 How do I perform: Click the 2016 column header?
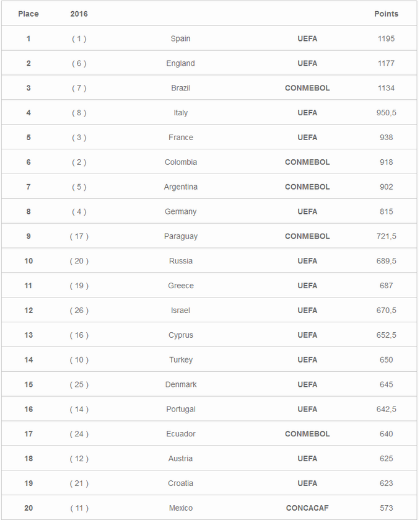tap(79, 14)
